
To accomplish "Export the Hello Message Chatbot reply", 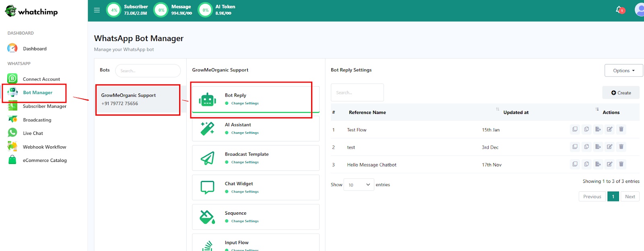I will tap(598, 164).
